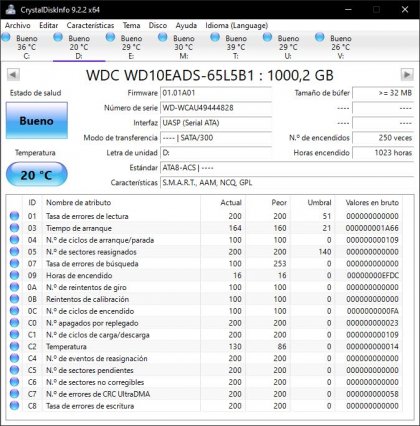
Task: Select the C: drive status orb
Action: click(6, 37)
